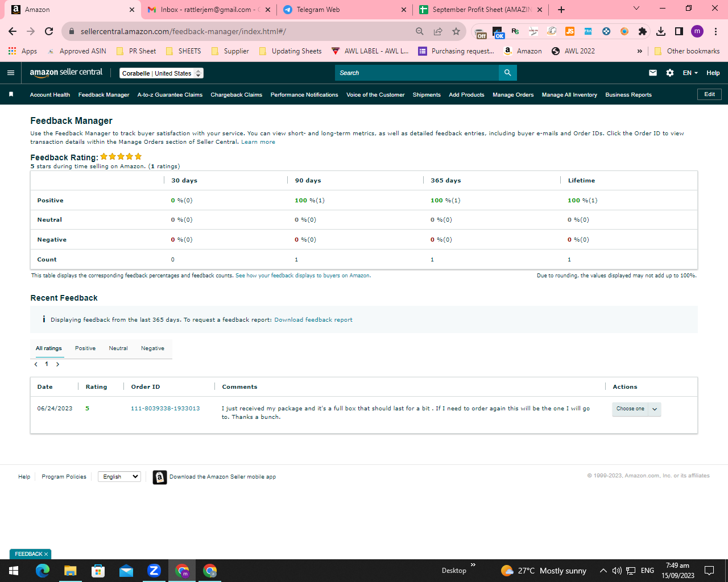Expand hidden bookmarks chevron
The image size is (728, 582).
coord(640,51)
